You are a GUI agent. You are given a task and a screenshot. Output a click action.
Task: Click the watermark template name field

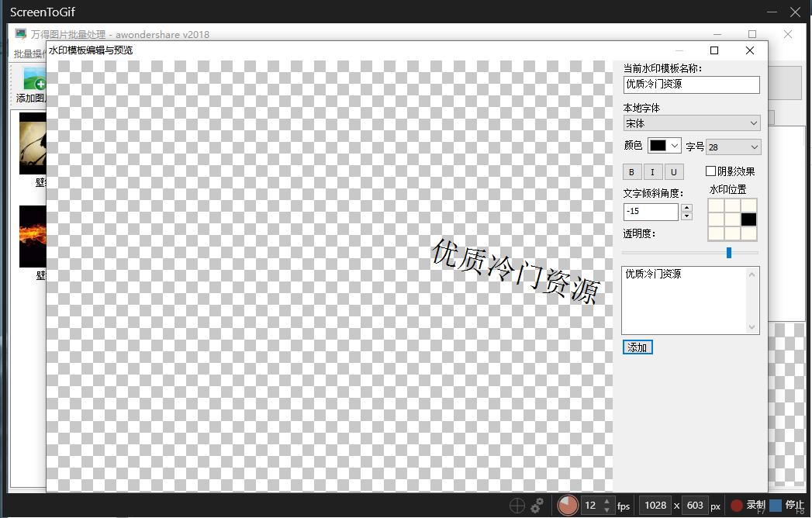coord(691,85)
